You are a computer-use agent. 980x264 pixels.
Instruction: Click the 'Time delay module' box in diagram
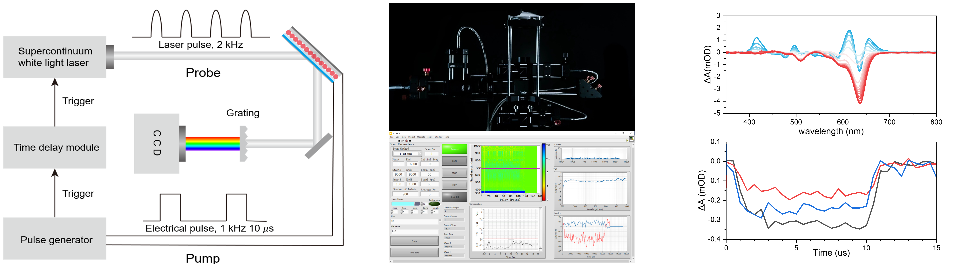[54, 147]
